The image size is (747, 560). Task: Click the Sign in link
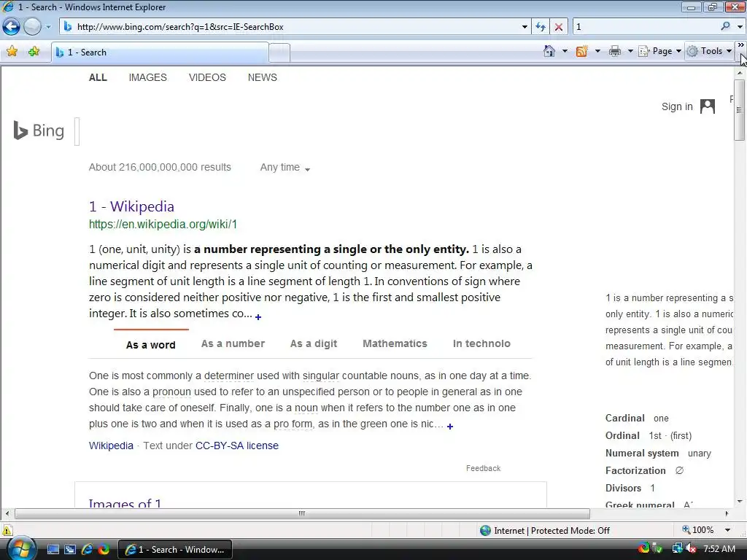coord(677,106)
